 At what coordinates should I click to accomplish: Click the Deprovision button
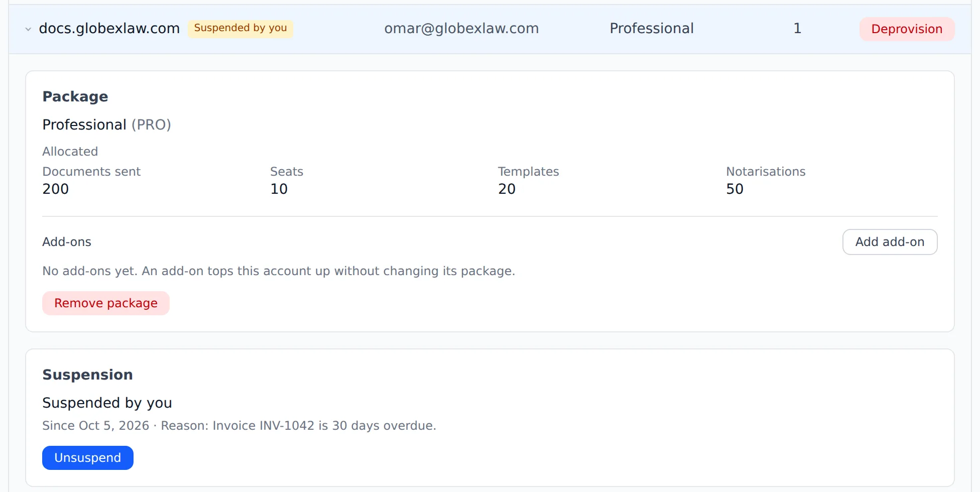[907, 29]
